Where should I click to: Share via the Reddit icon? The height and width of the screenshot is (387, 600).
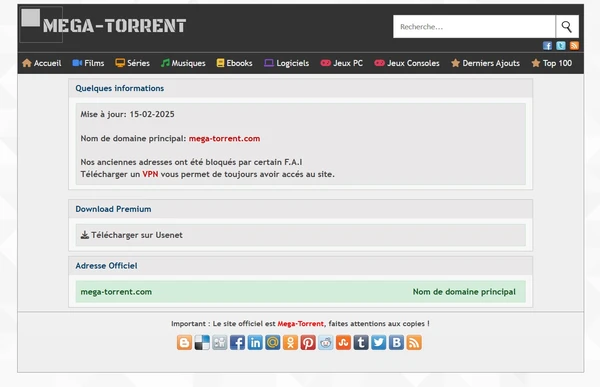coord(326,343)
